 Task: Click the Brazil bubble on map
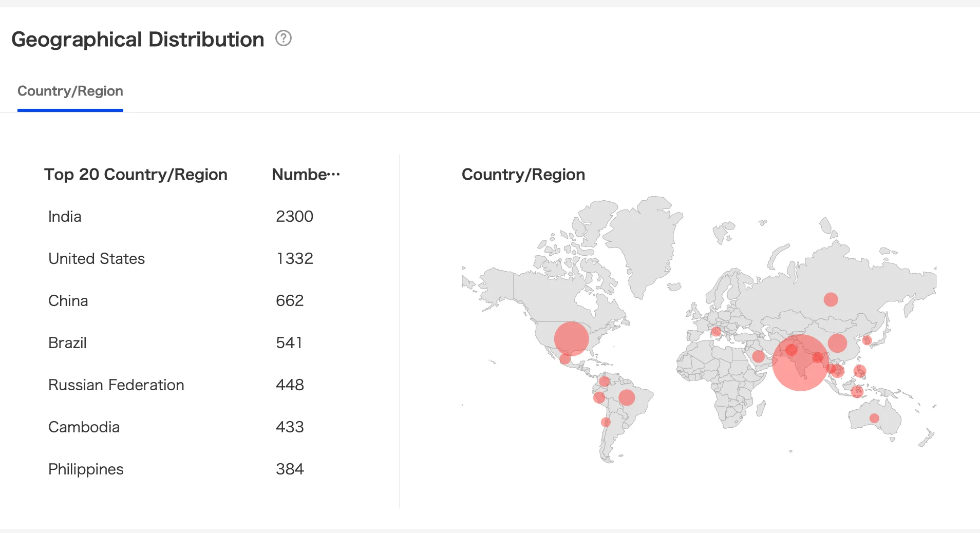click(627, 397)
